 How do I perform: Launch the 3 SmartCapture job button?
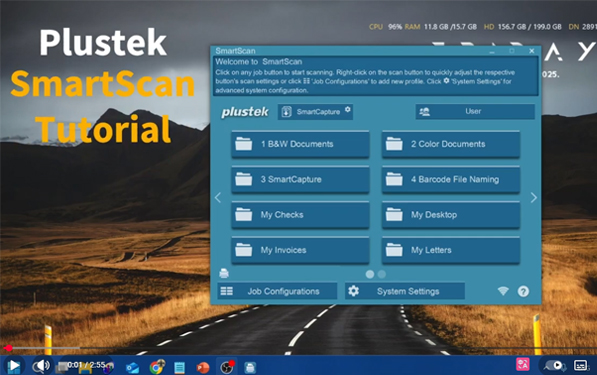(300, 179)
